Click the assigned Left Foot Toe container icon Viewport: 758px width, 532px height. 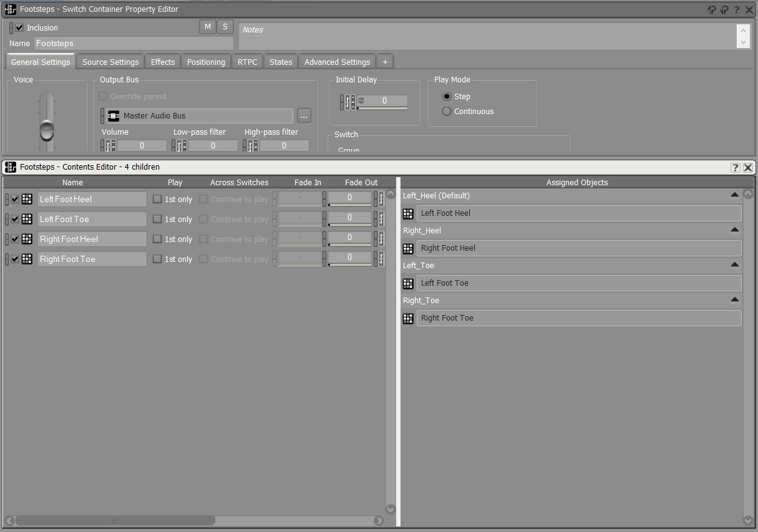coord(408,284)
